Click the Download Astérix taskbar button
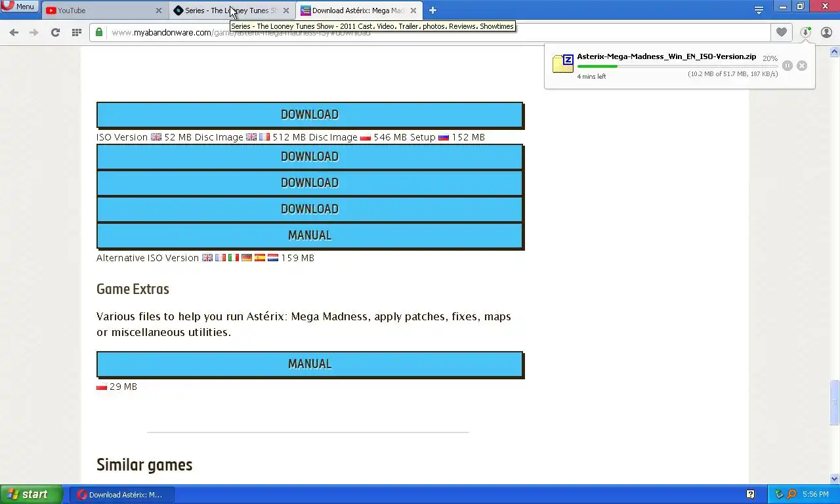The width and height of the screenshot is (840, 504). click(x=122, y=495)
